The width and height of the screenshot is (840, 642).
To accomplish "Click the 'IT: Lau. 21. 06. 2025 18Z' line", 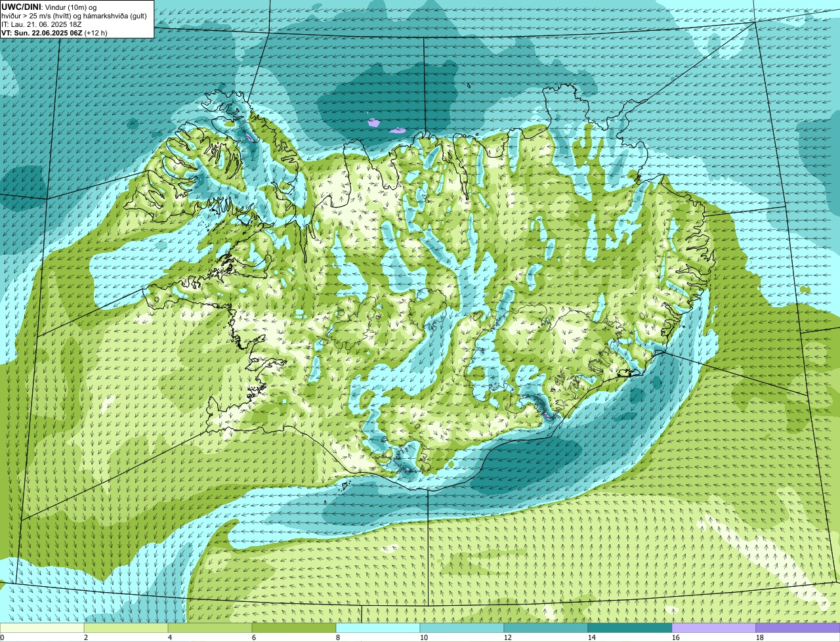I will [x=41, y=24].
